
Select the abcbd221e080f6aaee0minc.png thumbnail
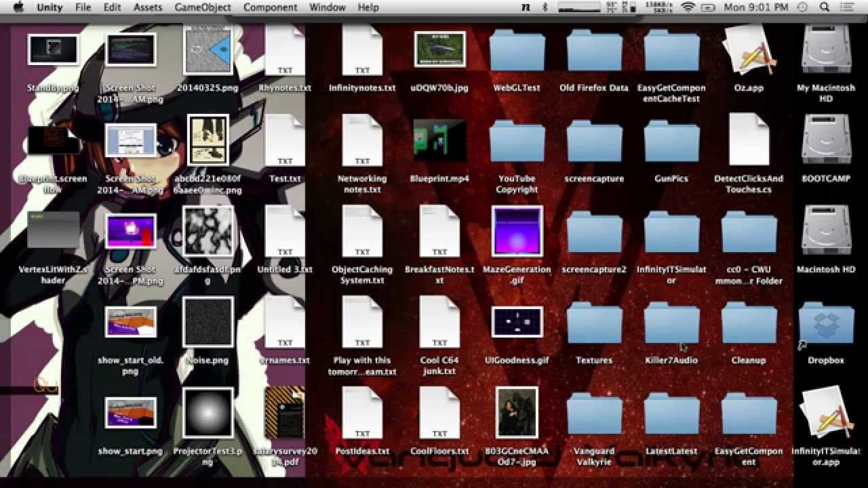pyautogui.click(x=208, y=140)
